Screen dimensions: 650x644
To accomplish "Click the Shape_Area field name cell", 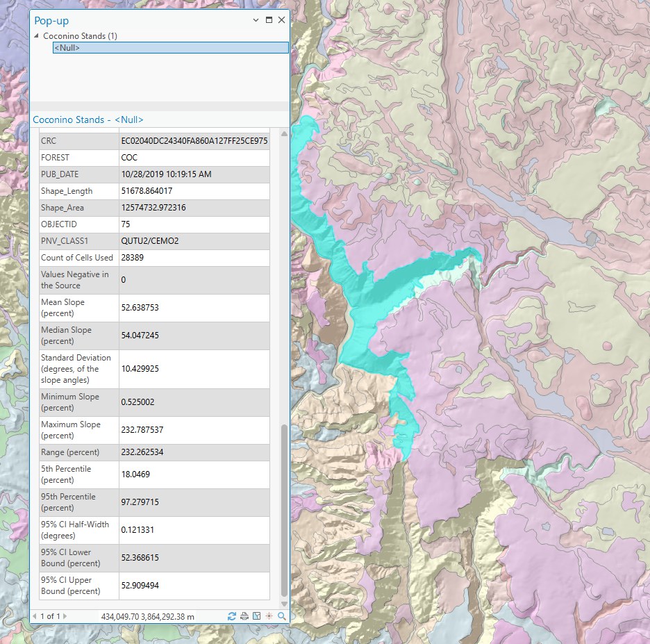I will tap(78, 208).
